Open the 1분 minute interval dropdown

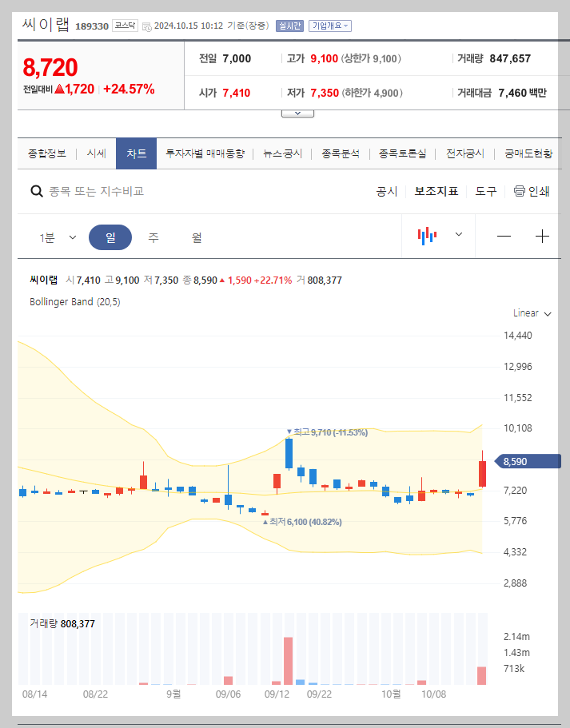pos(58,237)
